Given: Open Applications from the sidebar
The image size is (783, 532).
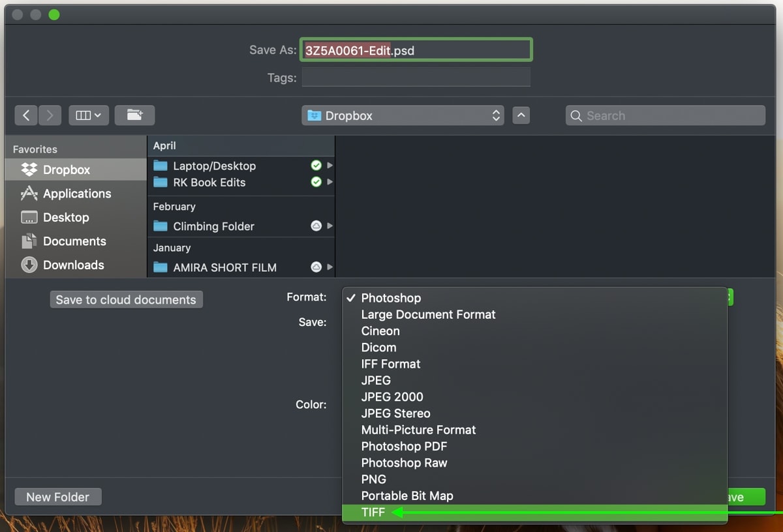Looking at the screenshot, I should 28,194.
